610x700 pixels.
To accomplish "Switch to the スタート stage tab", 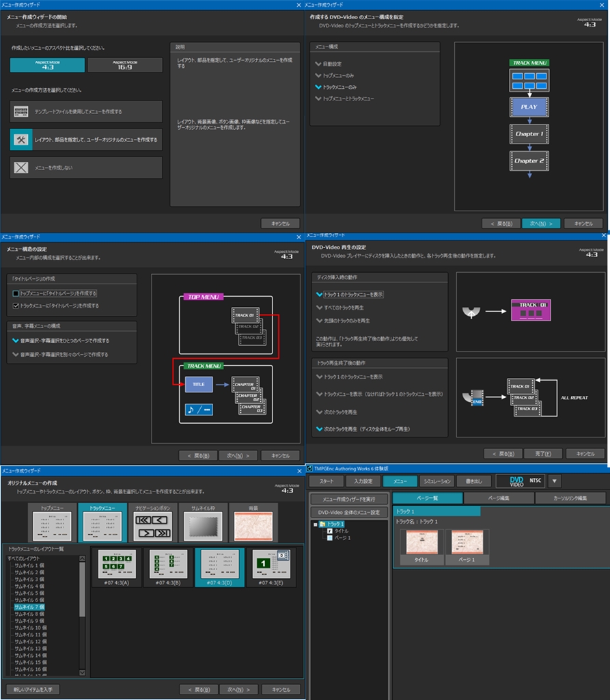I will (x=327, y=481).
